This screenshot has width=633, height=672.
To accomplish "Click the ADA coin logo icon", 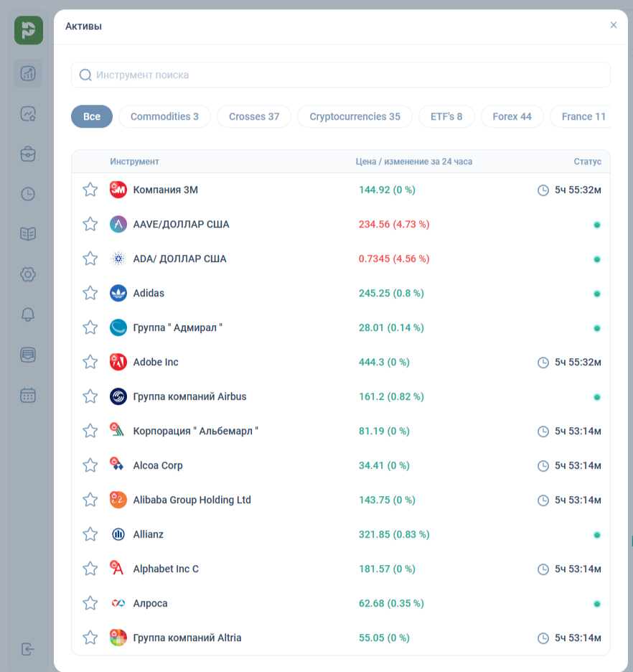I will [x=118, y=259].
